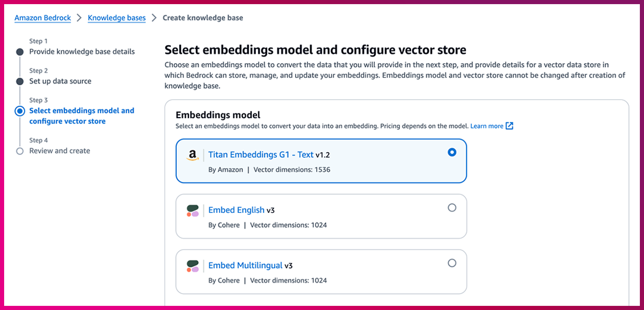Select the Embed English v3 radio button

[x=451, y=208]
